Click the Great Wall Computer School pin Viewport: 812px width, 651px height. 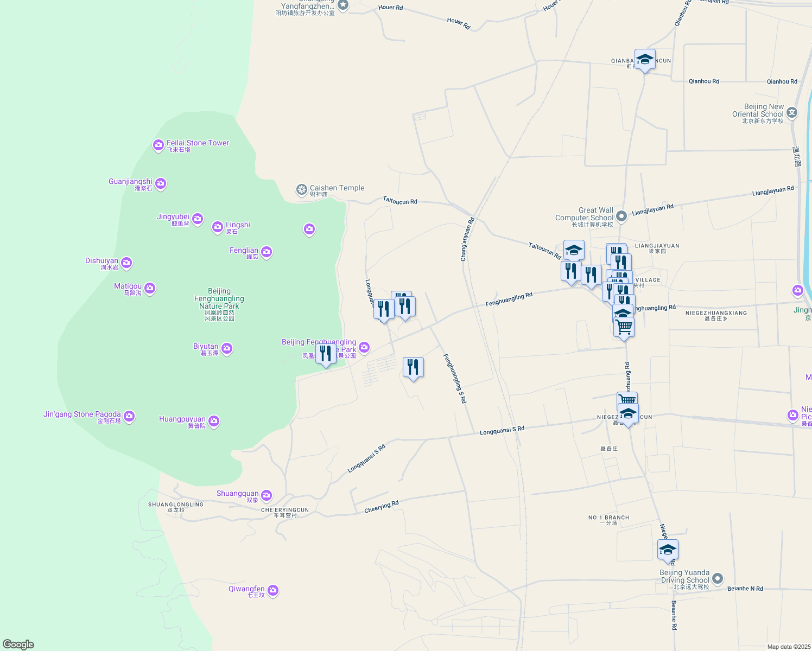click(x=622, y=215)
